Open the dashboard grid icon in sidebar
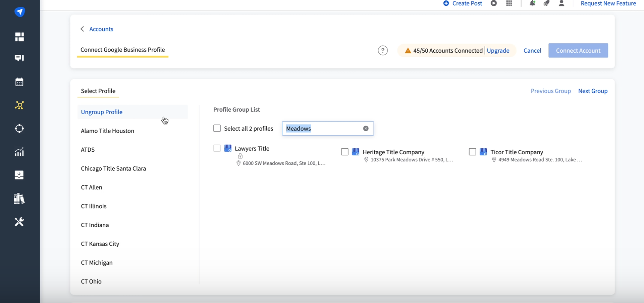The height and width of the screenshot is (303, 644). pyautogui.click(x=19, y=37)
